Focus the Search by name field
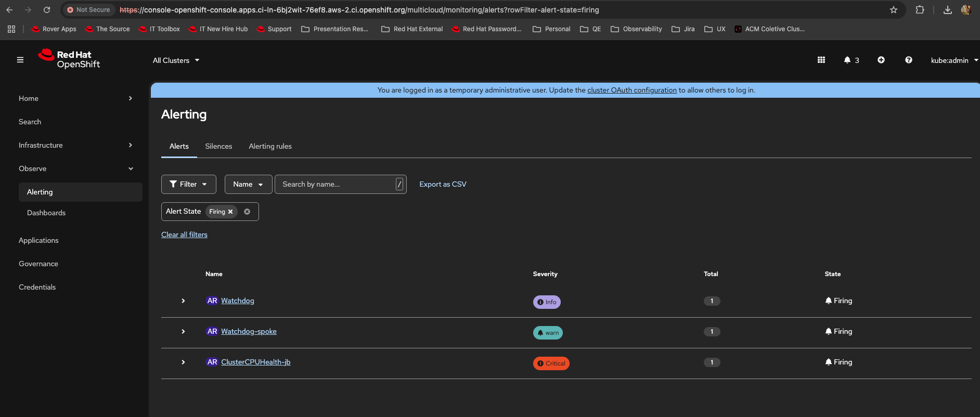The image size is (980, 417). 340,185
